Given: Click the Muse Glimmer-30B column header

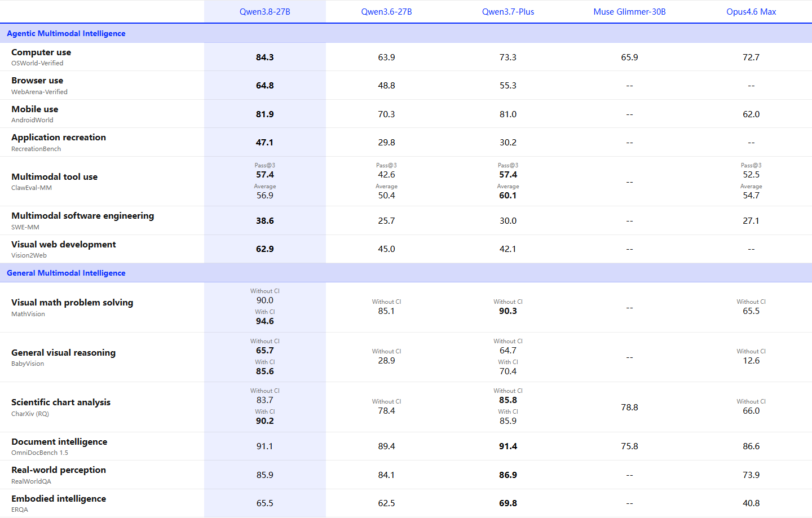Looking at the screenshot, I should [x=629, y=12].
